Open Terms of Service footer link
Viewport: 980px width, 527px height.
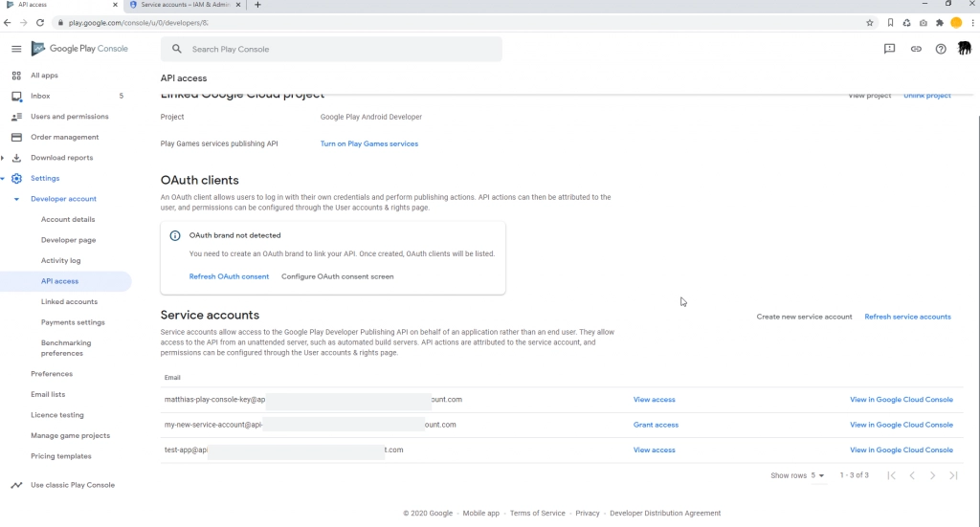[x=538, y=514]
